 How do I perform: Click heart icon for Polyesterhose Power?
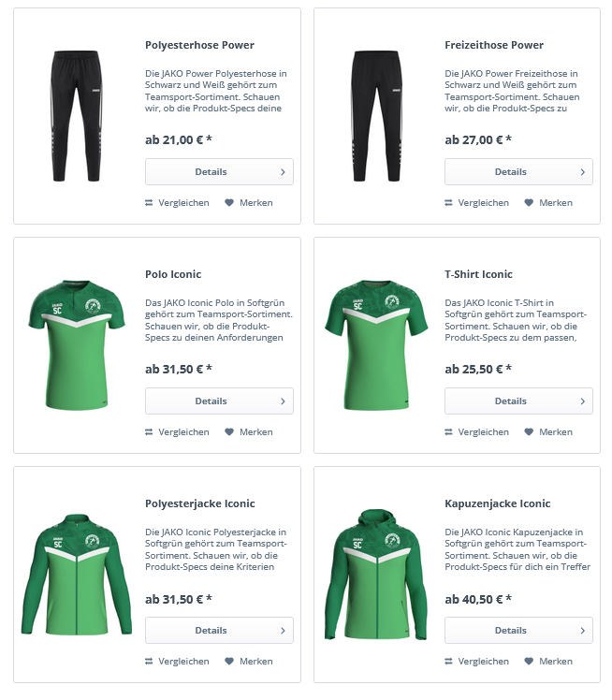point(229,203)
